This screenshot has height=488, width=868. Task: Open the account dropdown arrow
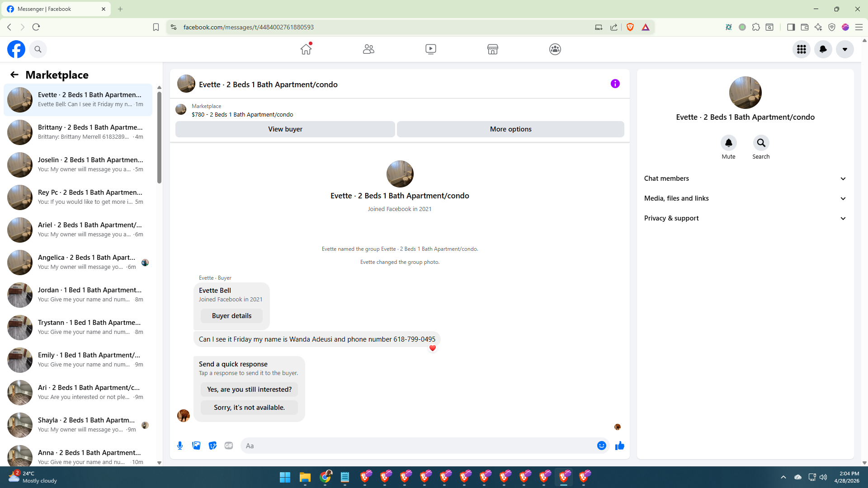(x=844, y=49)
